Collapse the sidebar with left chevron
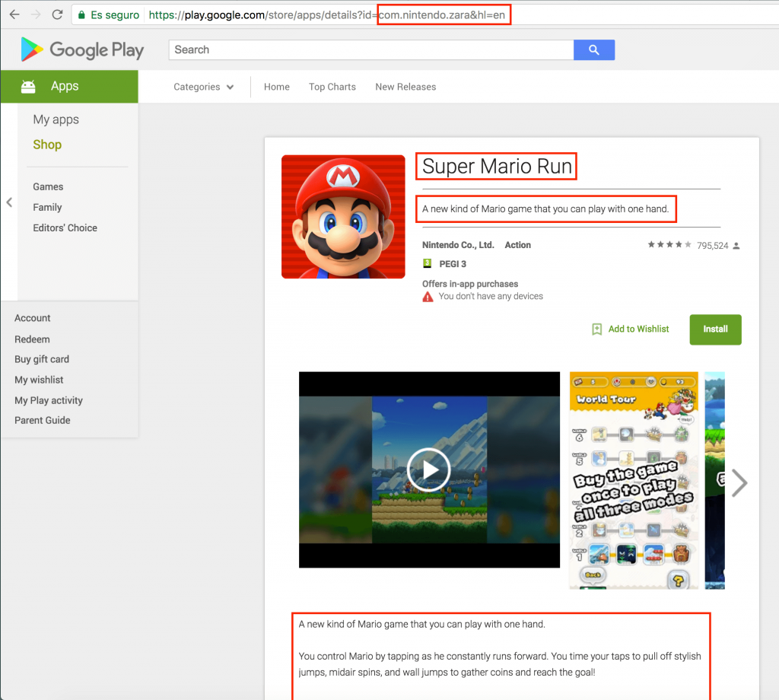Screen dimensions: 779x700 [9, 202]
